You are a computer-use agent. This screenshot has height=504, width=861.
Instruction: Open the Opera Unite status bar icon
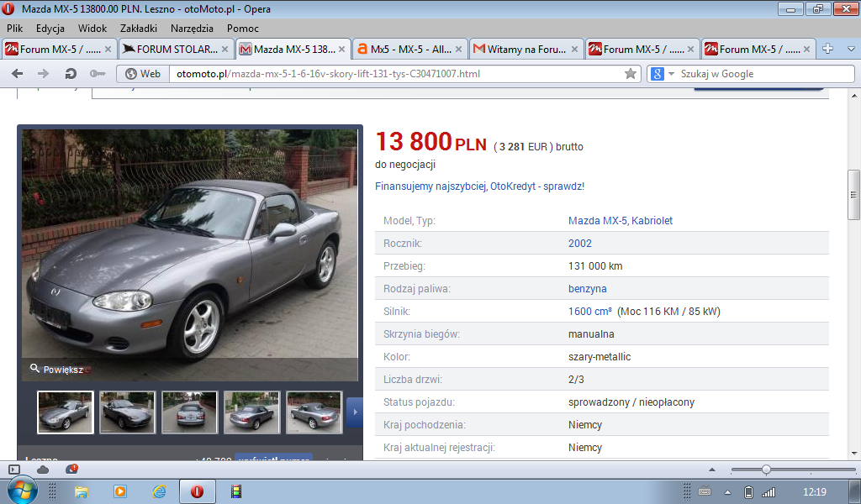point(71,469)
